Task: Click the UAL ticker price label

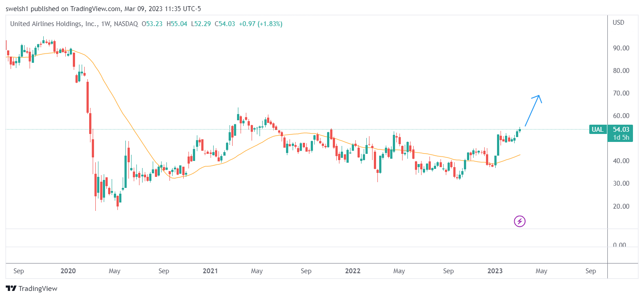Action: click(597, 130)
